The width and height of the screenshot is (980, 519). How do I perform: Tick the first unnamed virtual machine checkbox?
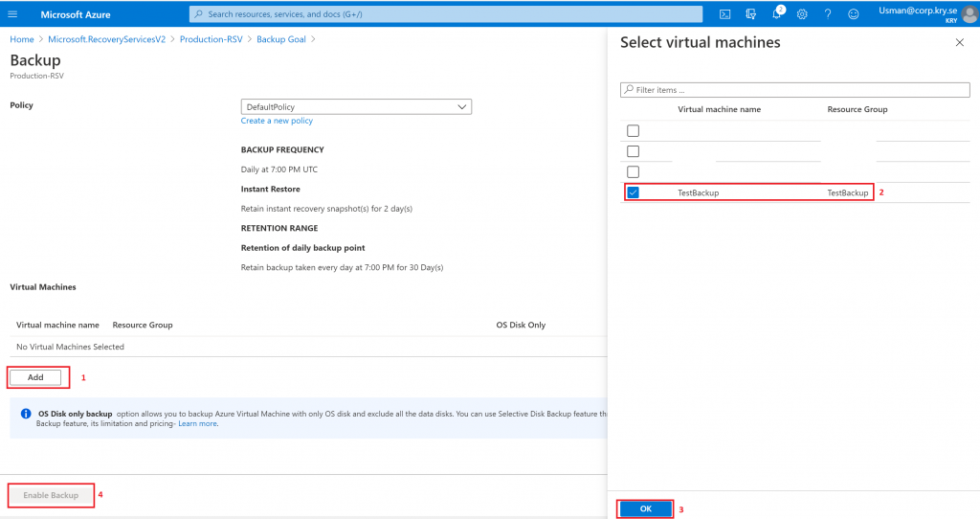click(634, 130)
